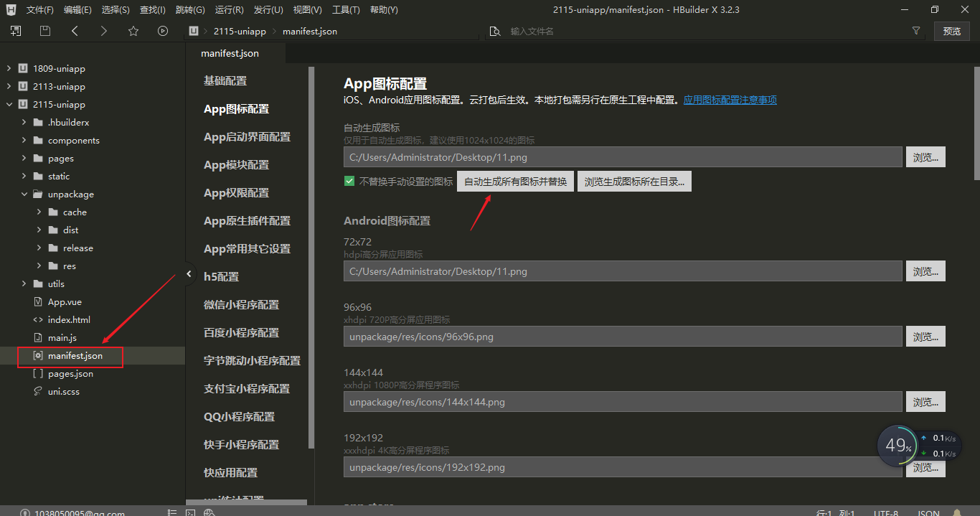
Task: Go back with the left arrow icon
Action: click(75, 31)
